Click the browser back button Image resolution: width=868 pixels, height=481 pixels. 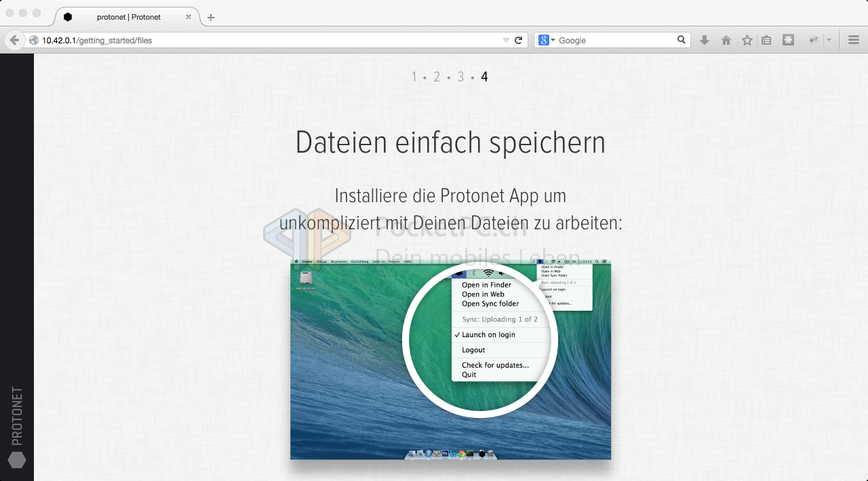click(14, 40)
